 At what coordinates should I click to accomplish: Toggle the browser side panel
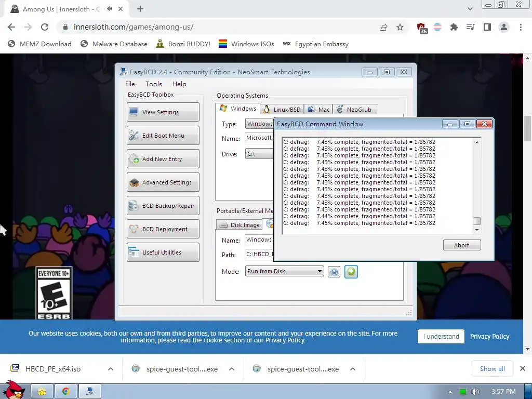(x=487, y=27)
